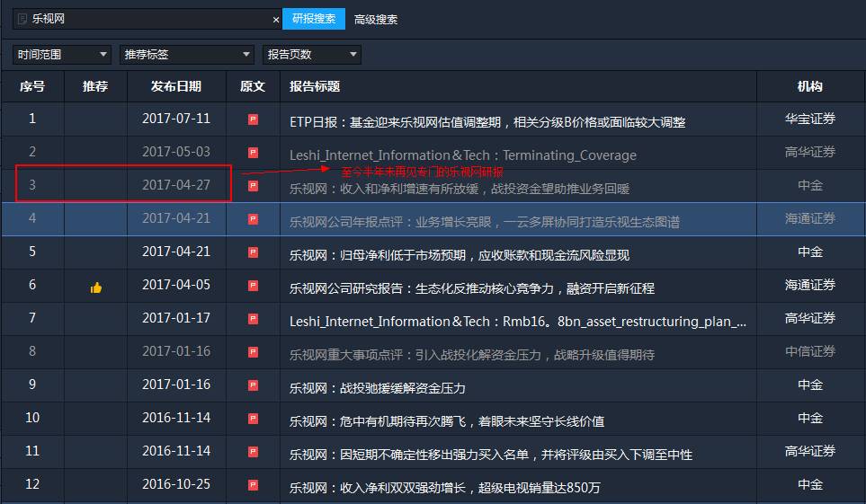Open the PDF icon for report row 1
This screenshot has height=504, width=866.
(253, 119)
